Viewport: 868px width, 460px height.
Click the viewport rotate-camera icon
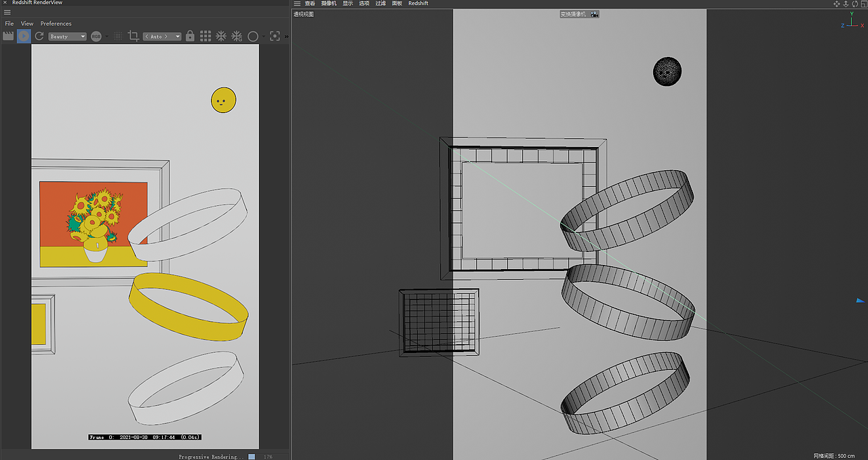(854, 3)
